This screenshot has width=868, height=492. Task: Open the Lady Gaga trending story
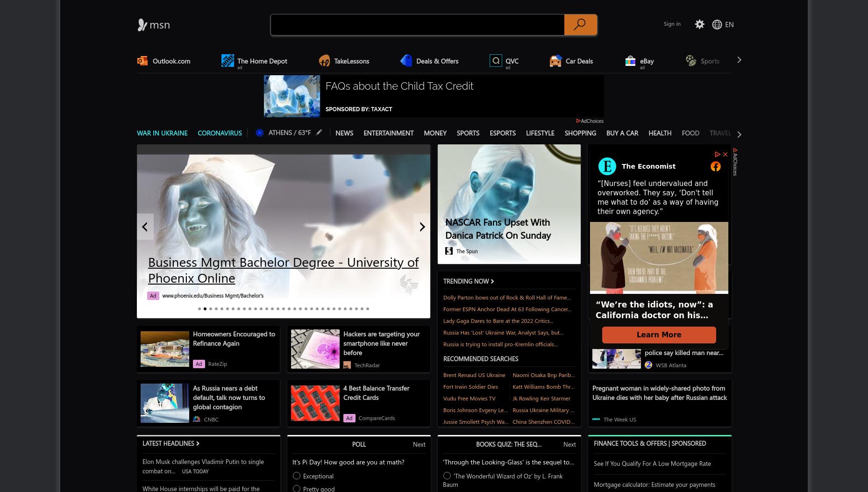click(498, 321)
